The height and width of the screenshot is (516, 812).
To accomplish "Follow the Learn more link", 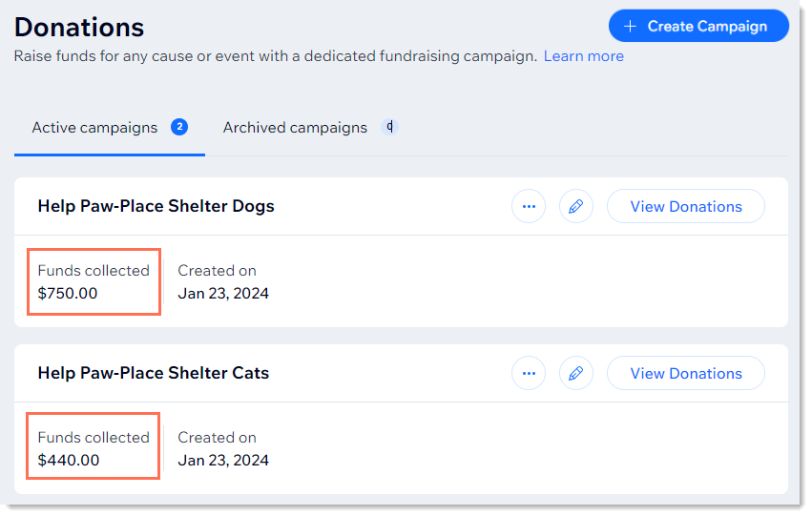I will pos(584,56).
